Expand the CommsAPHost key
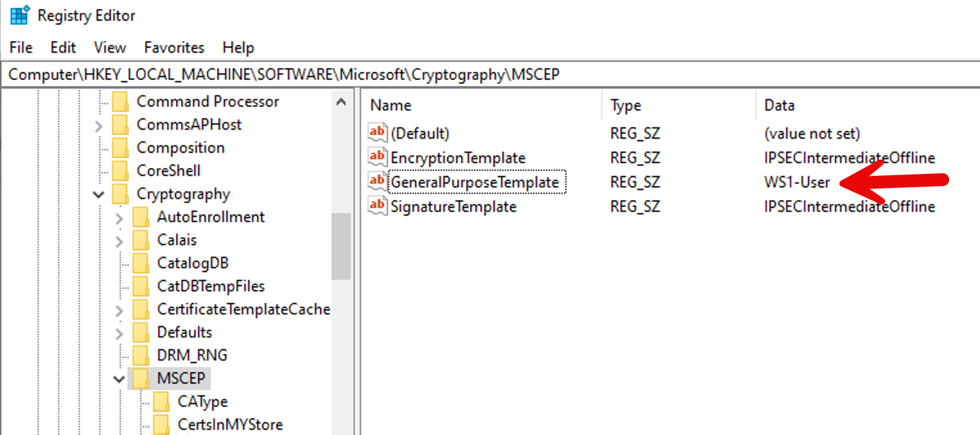This screenshot has width=980, height=435. click(x=98, y=125)
